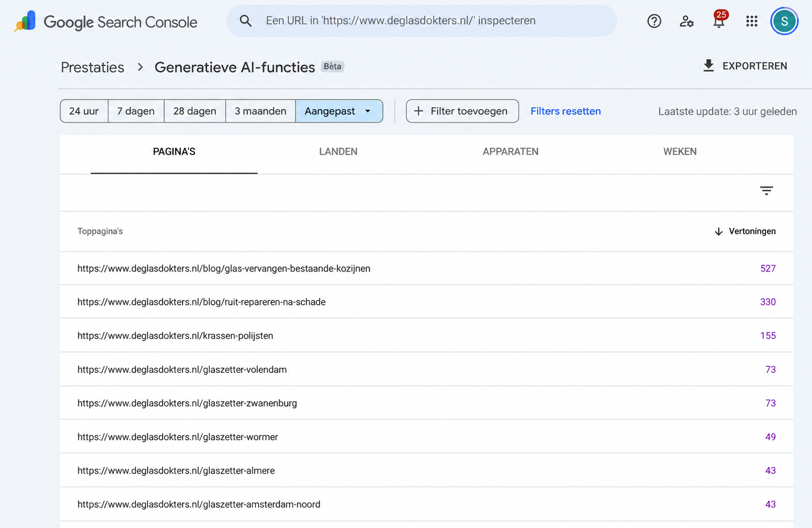The width and height of the screenshot is (812, 528).
Task: Click the export download icon
Action: (708, 66)
